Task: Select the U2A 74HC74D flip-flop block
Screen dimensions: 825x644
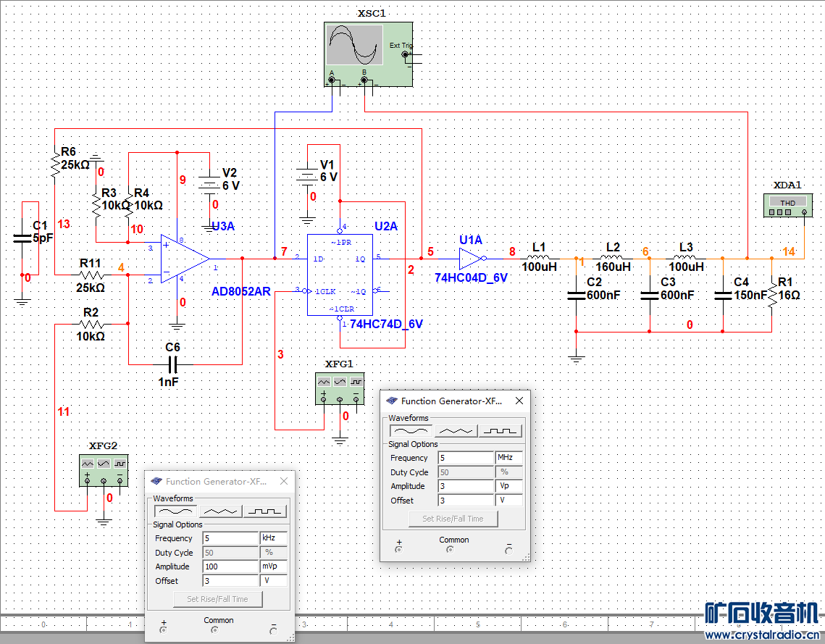Action: pos(339,275)
